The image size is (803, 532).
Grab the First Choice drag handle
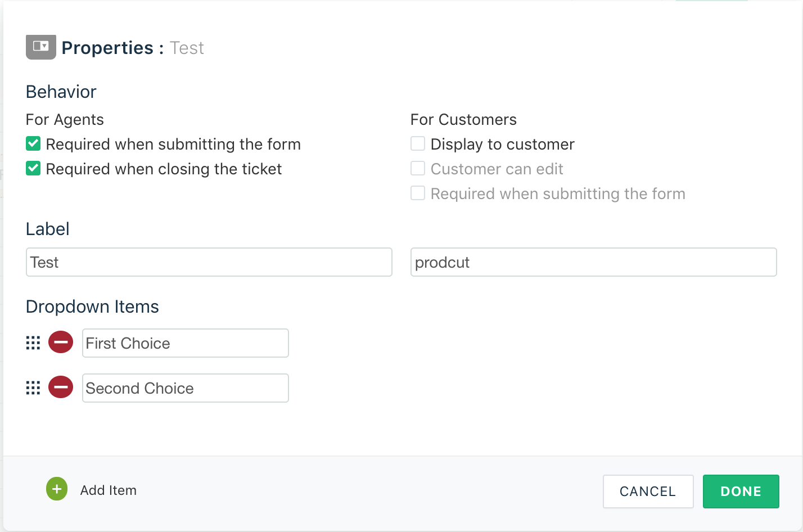tap(33, 343)
